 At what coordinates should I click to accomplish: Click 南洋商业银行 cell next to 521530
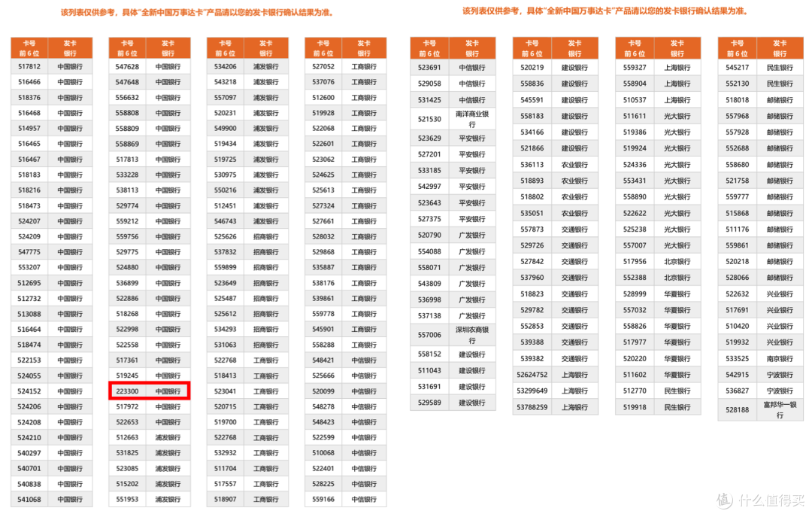(471, 119)
